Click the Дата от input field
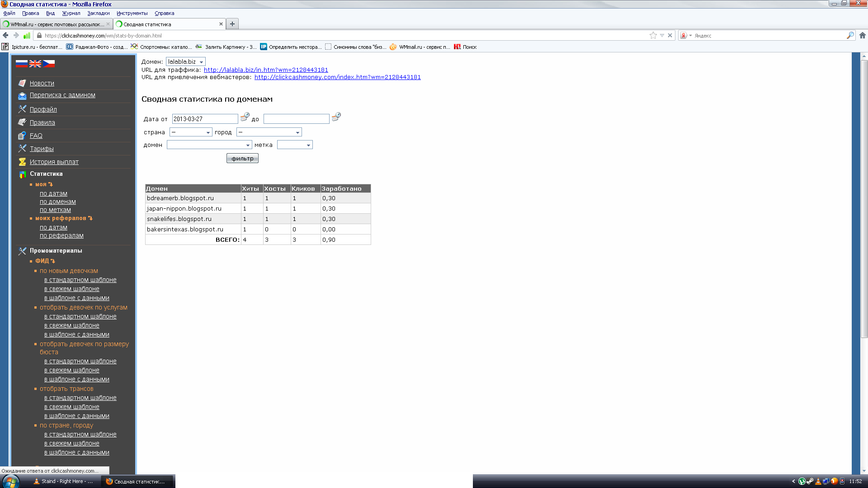Screen dimensions: 868x488 (205, 119)
